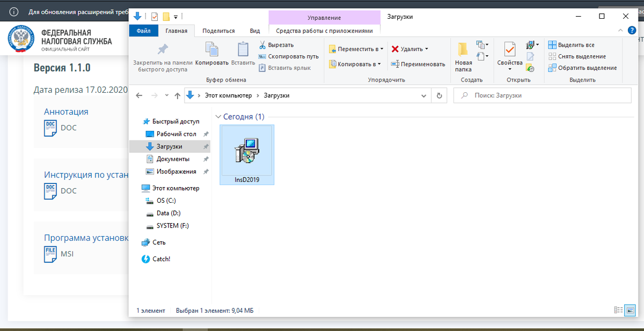
Task: Switch to the Вид tab
Action: click(255, 31)
